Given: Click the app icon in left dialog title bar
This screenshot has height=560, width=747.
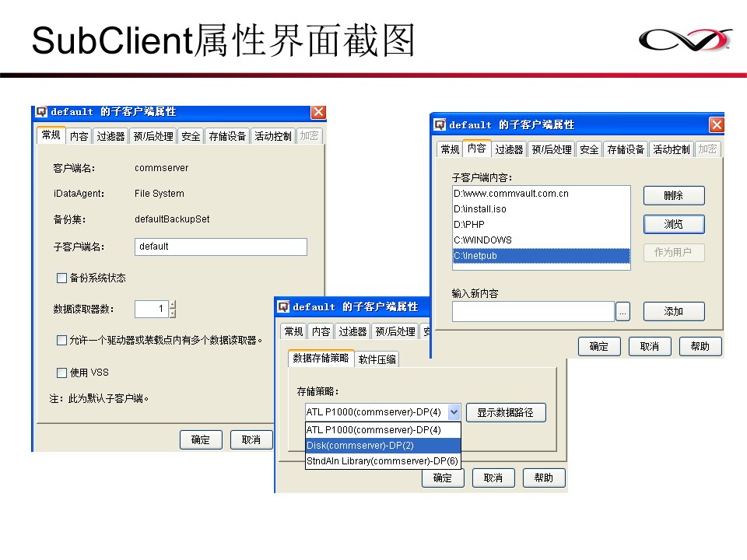Looking at the screenshot, I should coord(42,111).
